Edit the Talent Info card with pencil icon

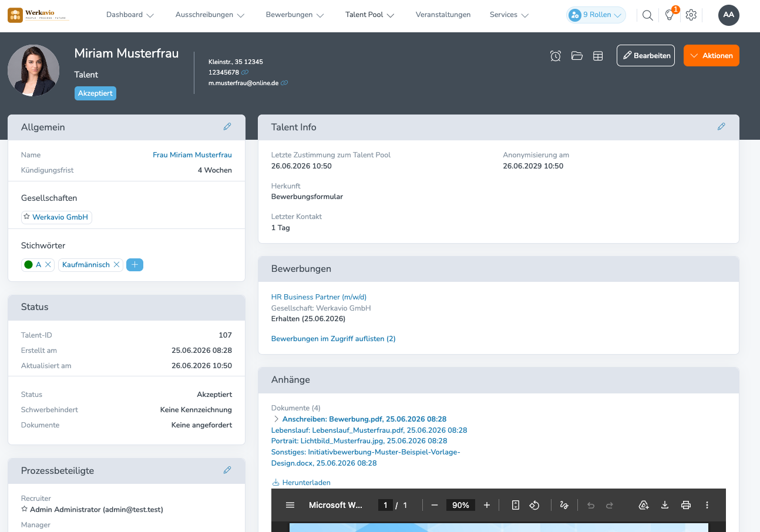721,126
